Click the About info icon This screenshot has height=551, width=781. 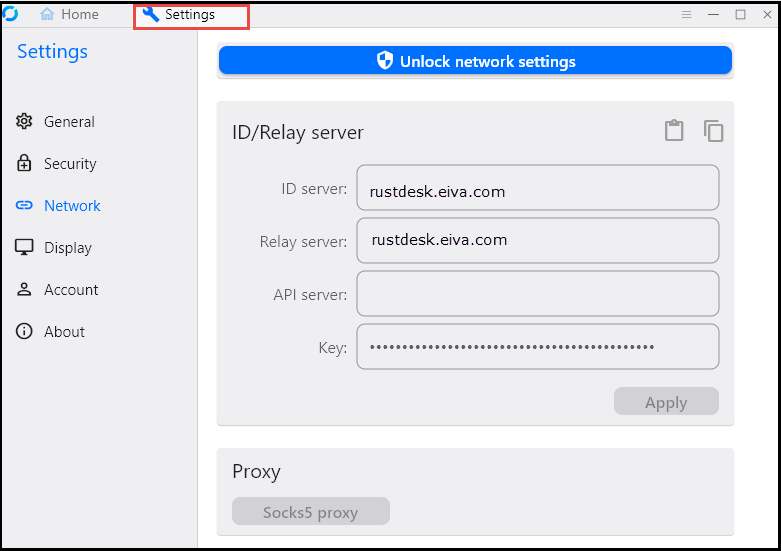pyautogui.click(x=24, y=331)
